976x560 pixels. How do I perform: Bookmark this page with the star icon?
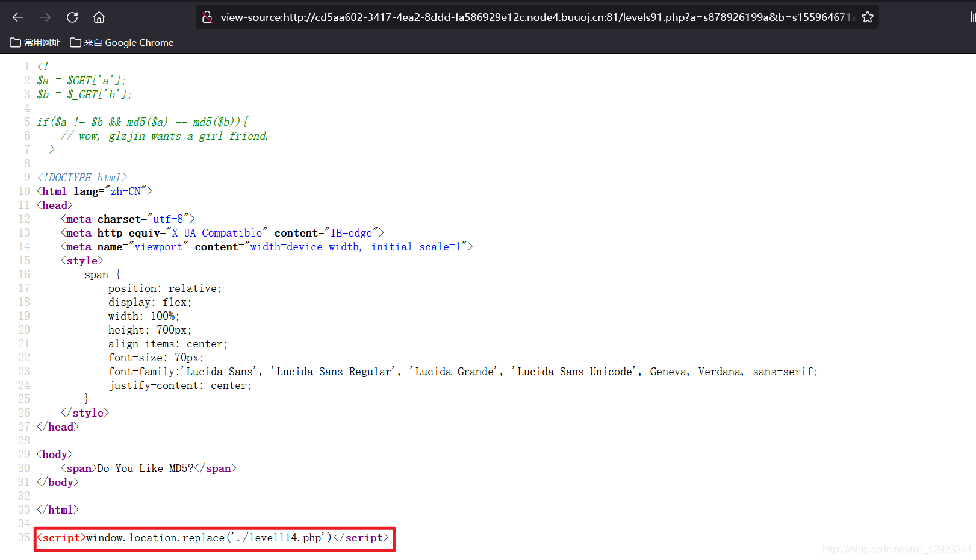(868, 17)
